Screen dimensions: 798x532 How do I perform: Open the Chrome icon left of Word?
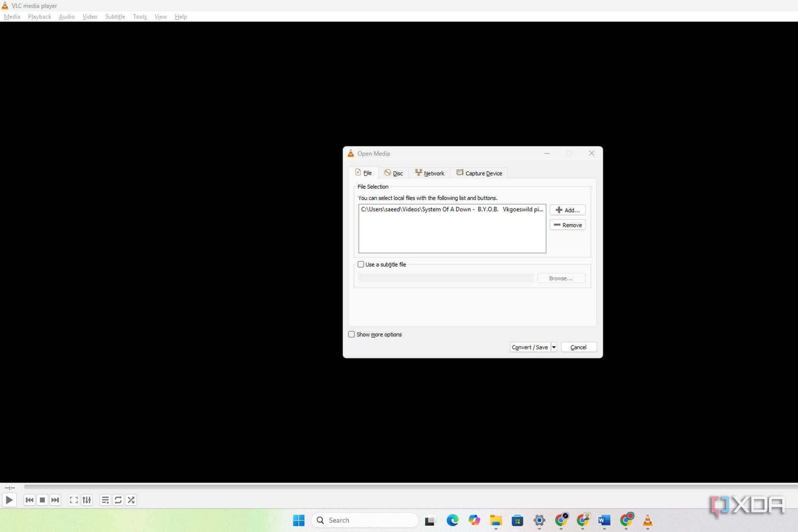583,520
